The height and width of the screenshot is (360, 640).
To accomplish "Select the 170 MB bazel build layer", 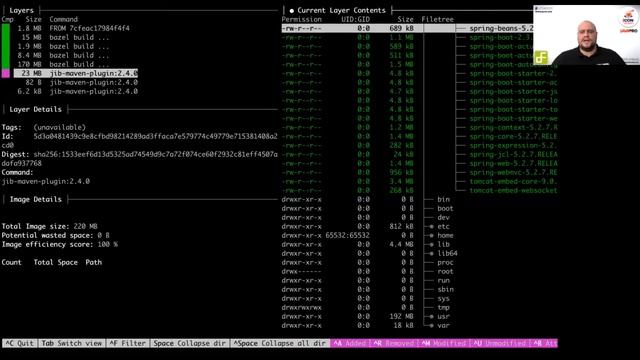I will pos(63,64).
